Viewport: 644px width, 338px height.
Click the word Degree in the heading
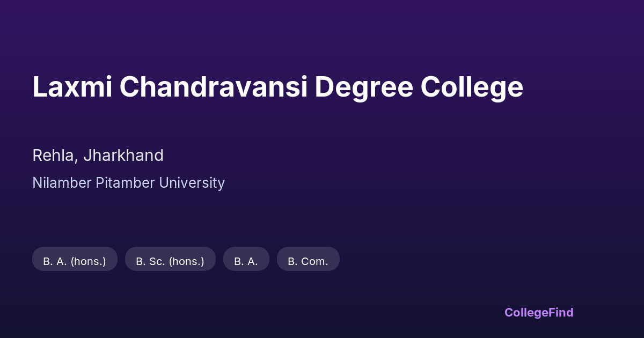[x=363, y=87]
